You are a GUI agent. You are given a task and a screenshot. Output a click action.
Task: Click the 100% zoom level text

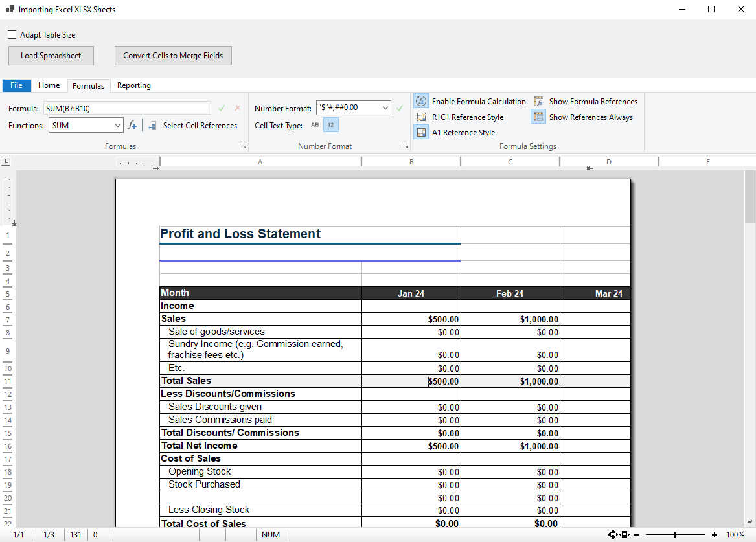pyautogui.click(x=735, y=535)
